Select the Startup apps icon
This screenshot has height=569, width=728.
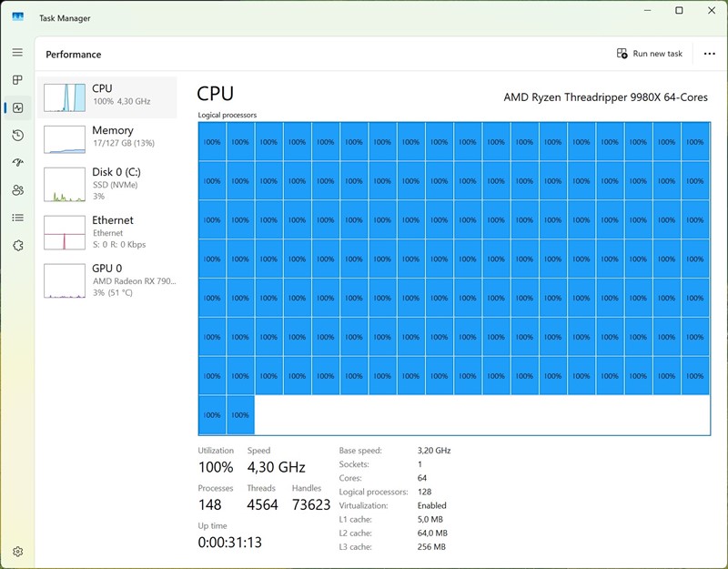[16, 163]
